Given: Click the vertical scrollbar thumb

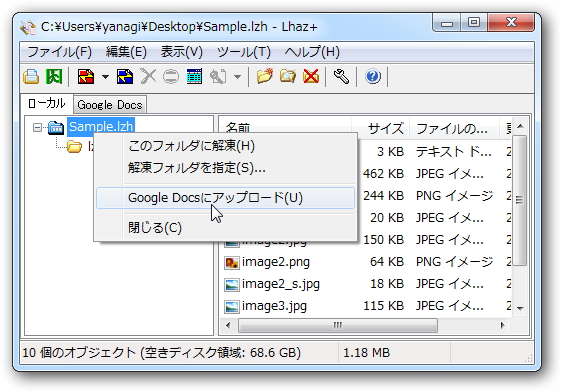Looking at the screenshot, I should [x=519, y=200].
